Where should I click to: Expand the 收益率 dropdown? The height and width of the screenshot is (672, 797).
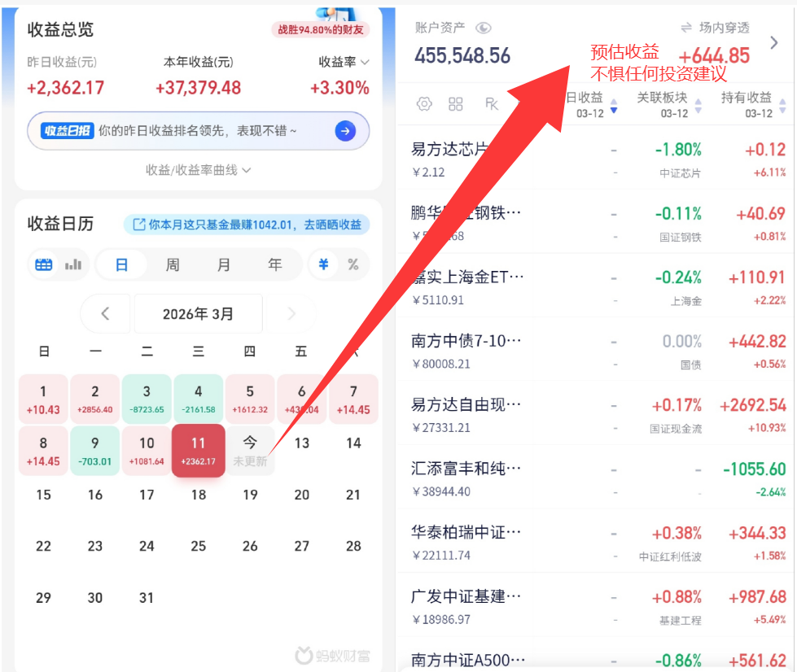(x=344, y=62)
